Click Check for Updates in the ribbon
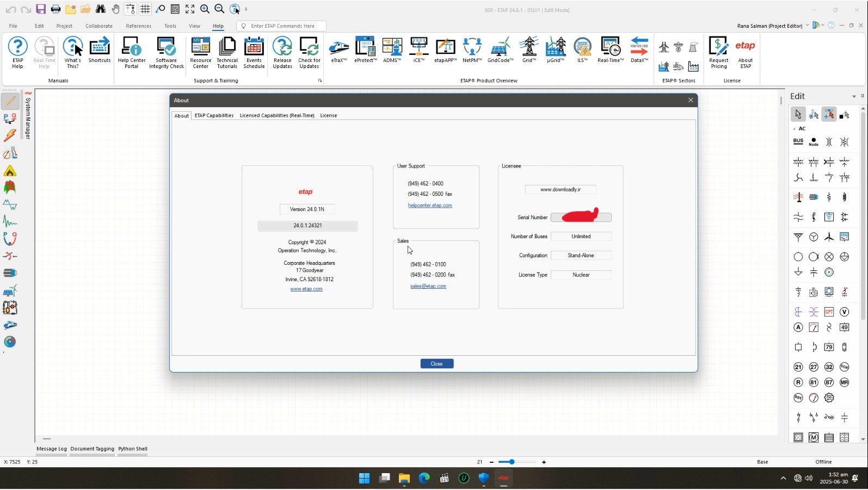The width and height of the screenshot is (868, 490). (x=309, y=53)
